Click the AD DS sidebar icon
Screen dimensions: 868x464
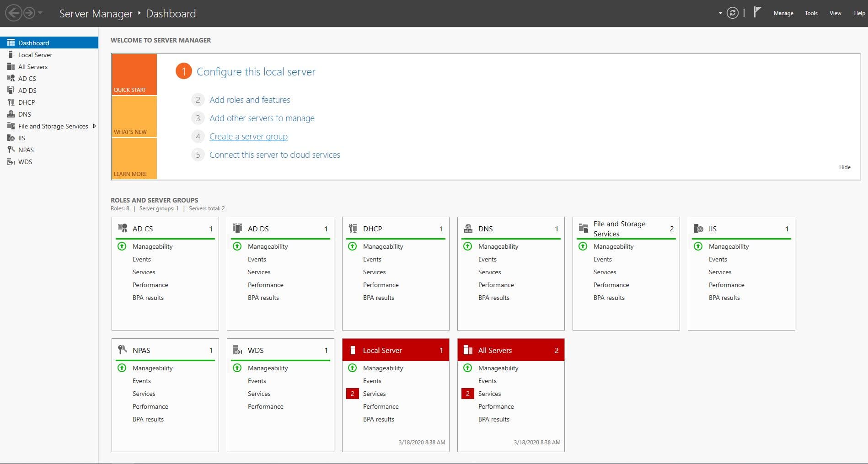(x=11, y=90)
